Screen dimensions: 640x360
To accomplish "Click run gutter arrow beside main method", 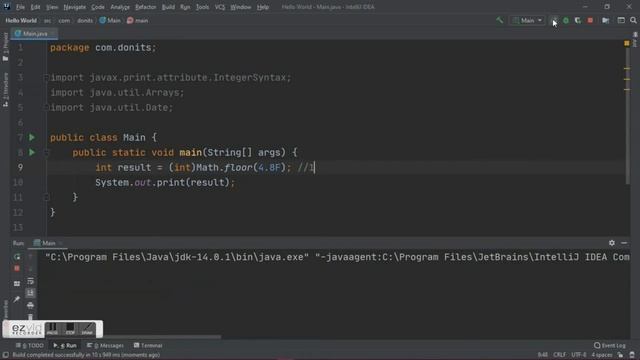I will pos(32,153).
